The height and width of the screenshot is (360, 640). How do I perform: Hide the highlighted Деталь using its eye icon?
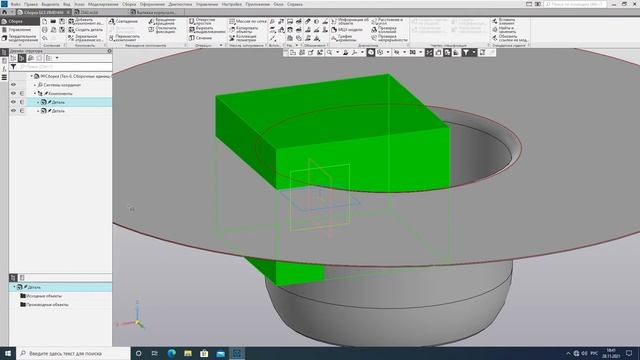(13, 102)
